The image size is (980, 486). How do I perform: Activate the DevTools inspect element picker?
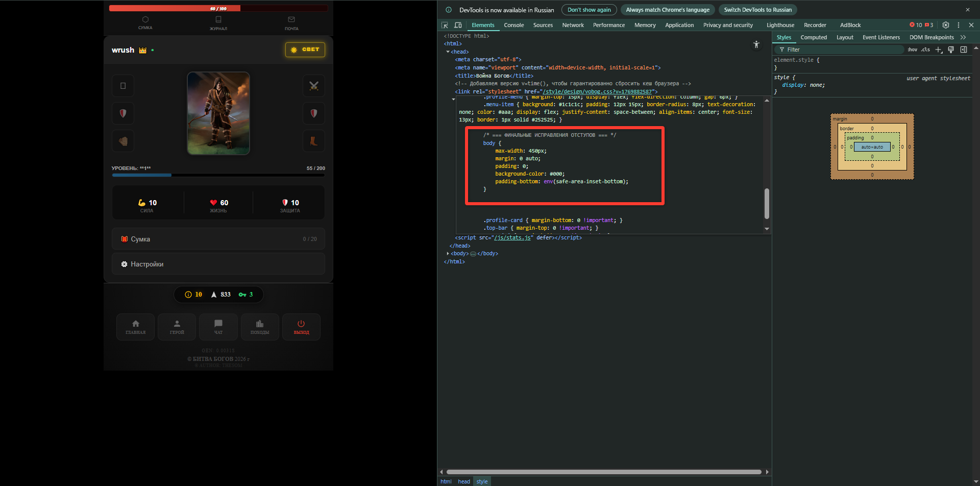pos(445,25)
